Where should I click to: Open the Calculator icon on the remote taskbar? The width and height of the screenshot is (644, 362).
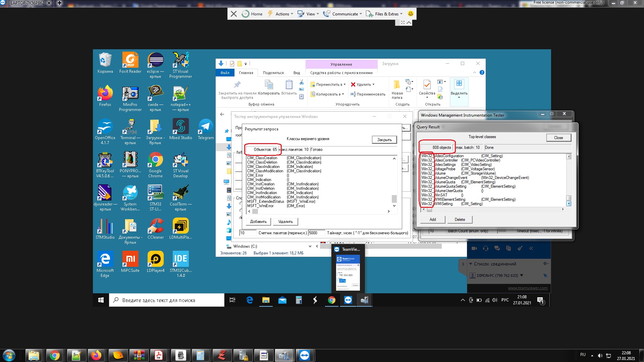click(x=299, y=300)
